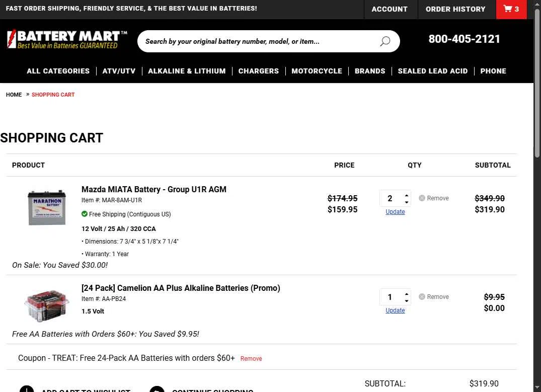Open Order History

[x=455, y=10]
